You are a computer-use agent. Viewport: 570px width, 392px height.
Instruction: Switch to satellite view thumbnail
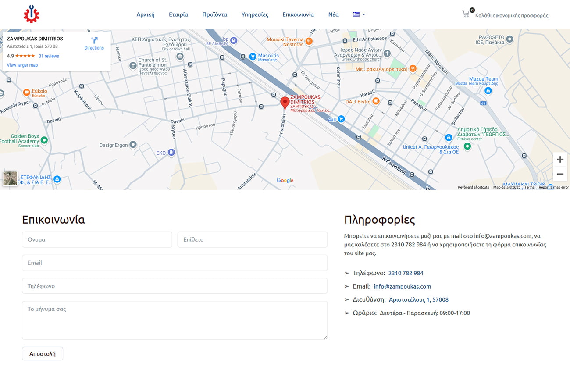point(10,178)
